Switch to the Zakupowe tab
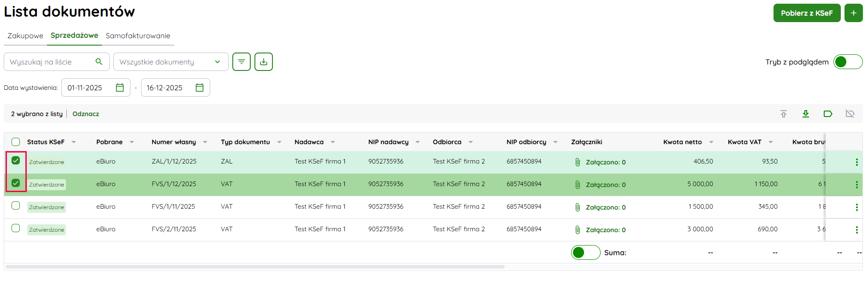The width and height of the screenshot is (868, 293). 25,36
